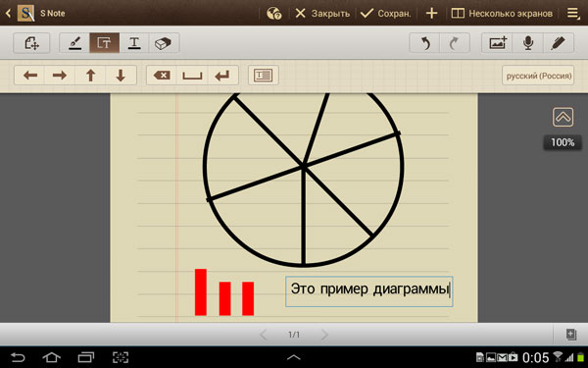Image resolution: width=588 pixels, height=368 pixels.
Task: Open the S Note app icon
Action: tap(25, 13)
